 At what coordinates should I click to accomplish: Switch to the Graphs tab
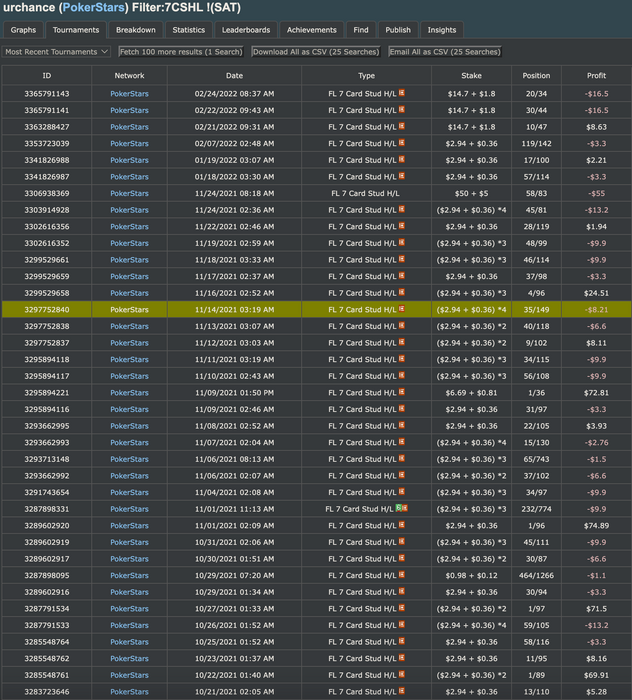click(23, 30)
